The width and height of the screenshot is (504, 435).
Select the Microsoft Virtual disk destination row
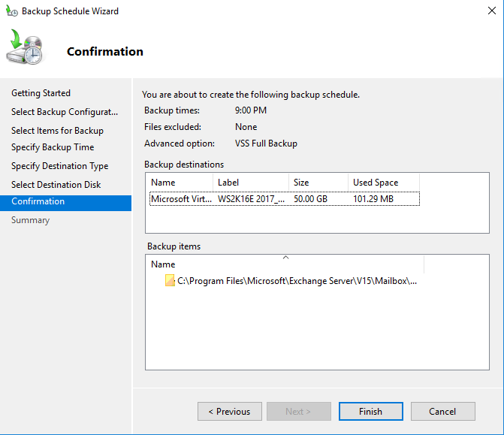pyautogui.click(x=282, y=199)
